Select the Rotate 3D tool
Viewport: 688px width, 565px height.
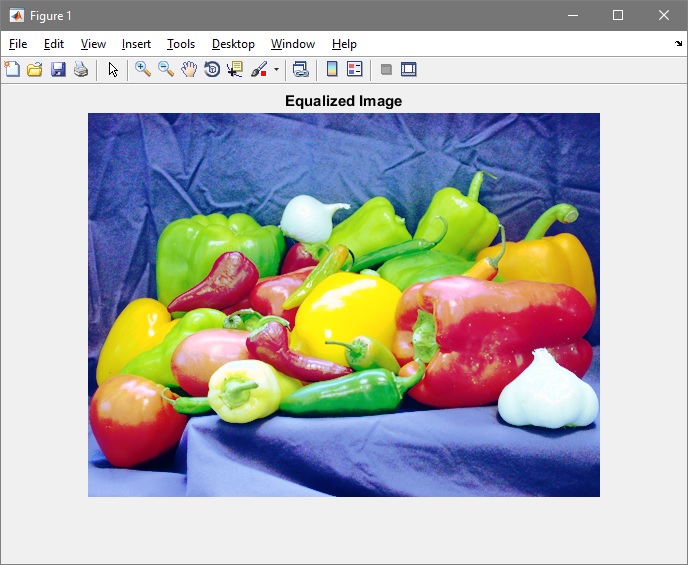(212, 69)
